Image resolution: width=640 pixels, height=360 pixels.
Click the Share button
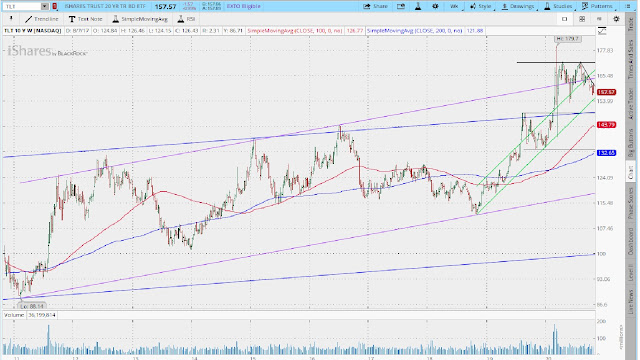[375, 6]
